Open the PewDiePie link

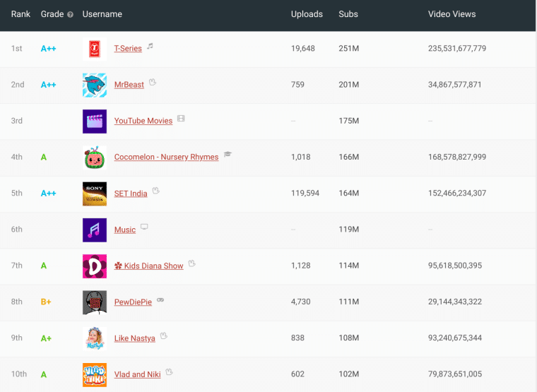coord(133,302)
